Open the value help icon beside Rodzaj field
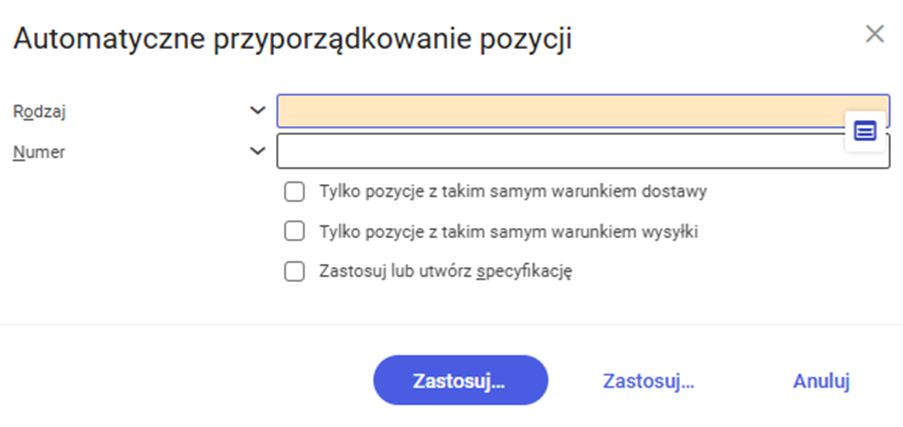Viewport: 903px width, 427px height. [x=865, y=132]
